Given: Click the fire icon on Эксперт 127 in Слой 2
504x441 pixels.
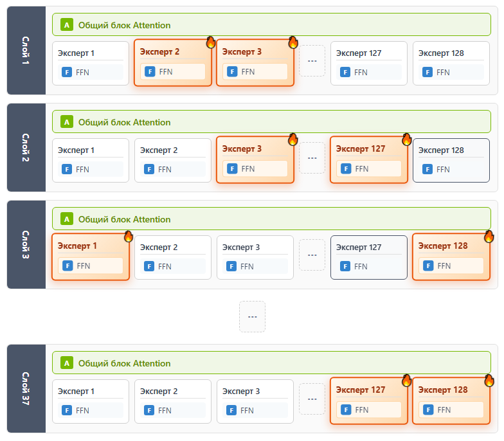Looking at the screenshot, I should (406, 139).
